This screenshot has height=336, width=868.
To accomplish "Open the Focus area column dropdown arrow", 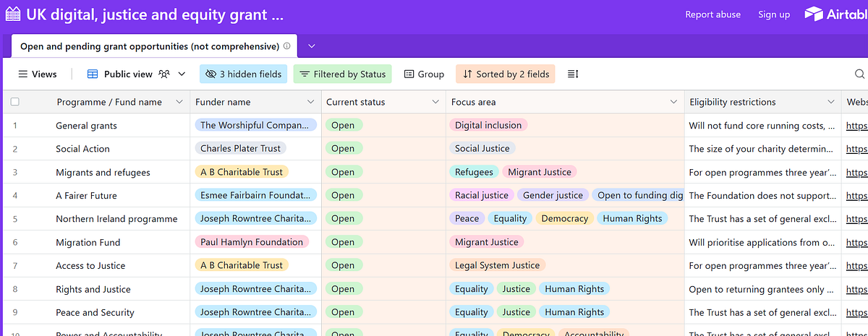I will [673, 102].
